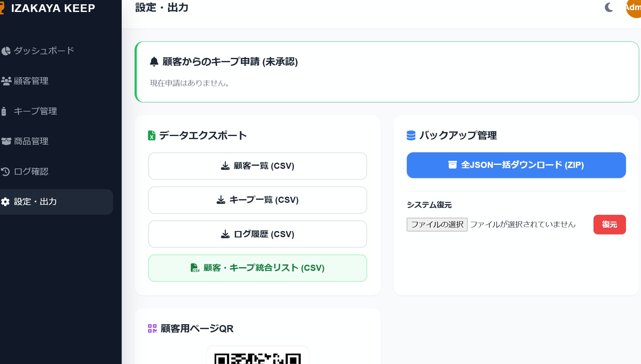The width and height of the screenshot is (641, 364).
Task: Download 顧客一覧 (CSV)
Action: (x=258, y=166)
